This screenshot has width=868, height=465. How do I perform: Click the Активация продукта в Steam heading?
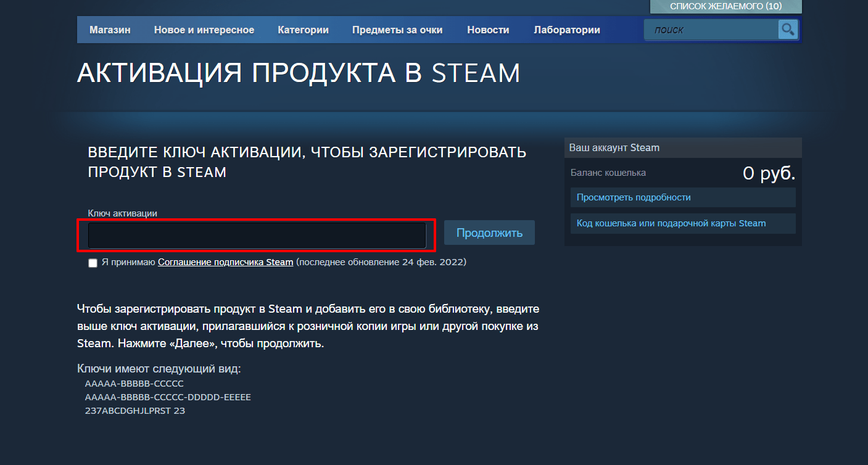299,73
